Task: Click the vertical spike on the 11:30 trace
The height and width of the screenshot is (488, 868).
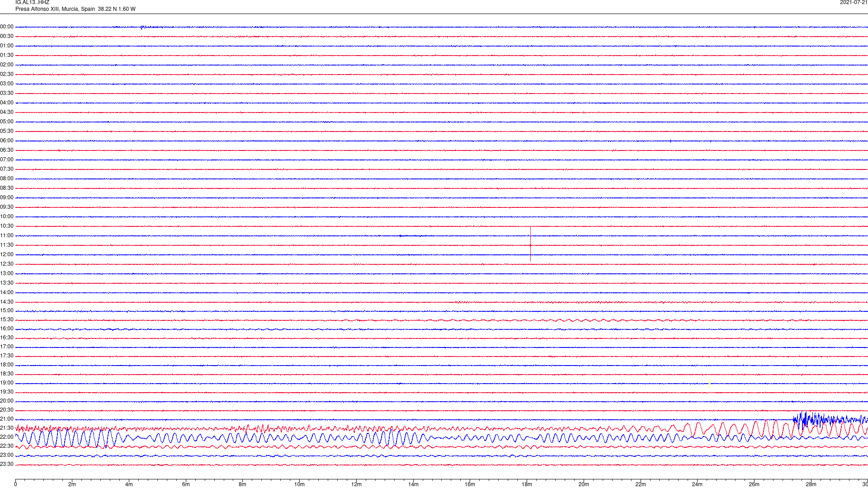Action: [x=530, y=244]
